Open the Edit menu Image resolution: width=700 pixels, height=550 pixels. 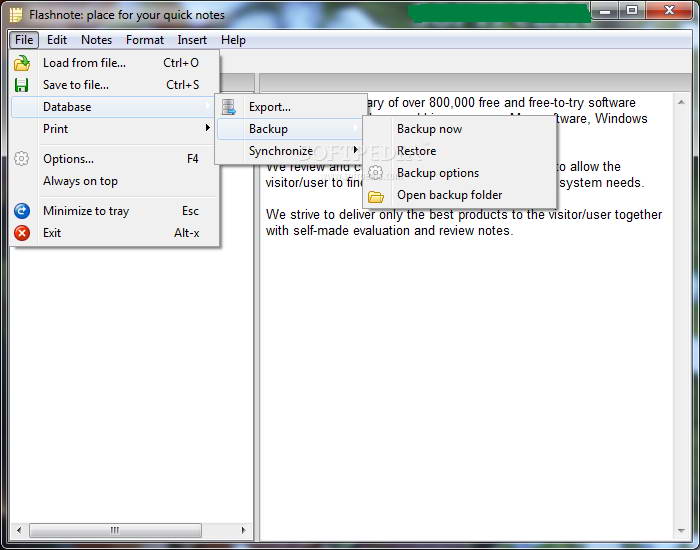click(57, 40)
